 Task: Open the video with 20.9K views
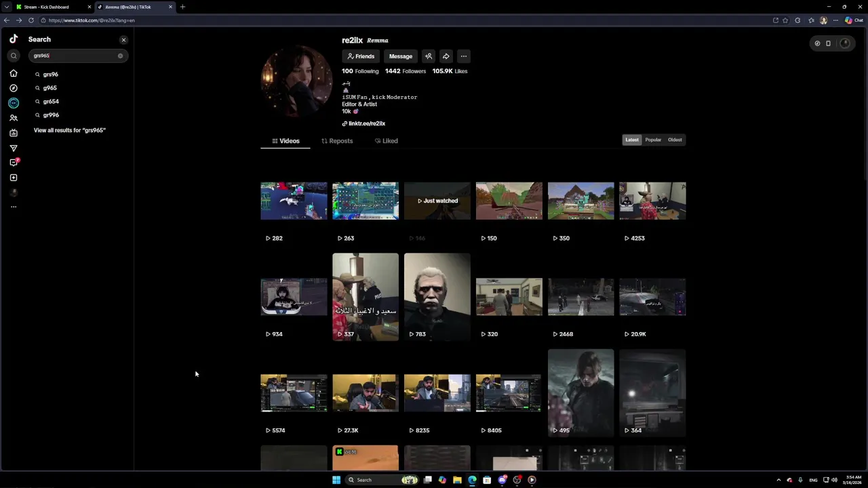click(x=652, y=297)
